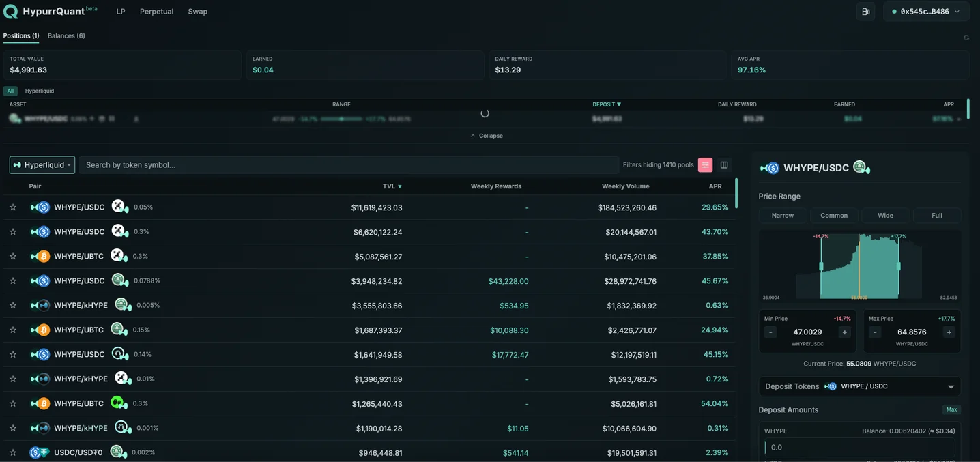Star the WHYPE/kHYPE 0.01% pool
This screenshot has height=462, width=980.
pyautogui.click(x=13, y=379)
